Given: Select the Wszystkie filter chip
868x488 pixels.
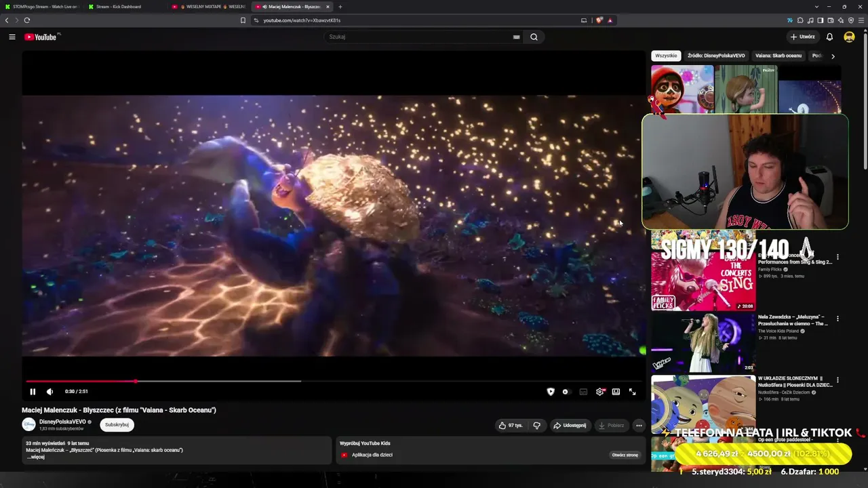Looking at the screenshot, I should point(666,56).
